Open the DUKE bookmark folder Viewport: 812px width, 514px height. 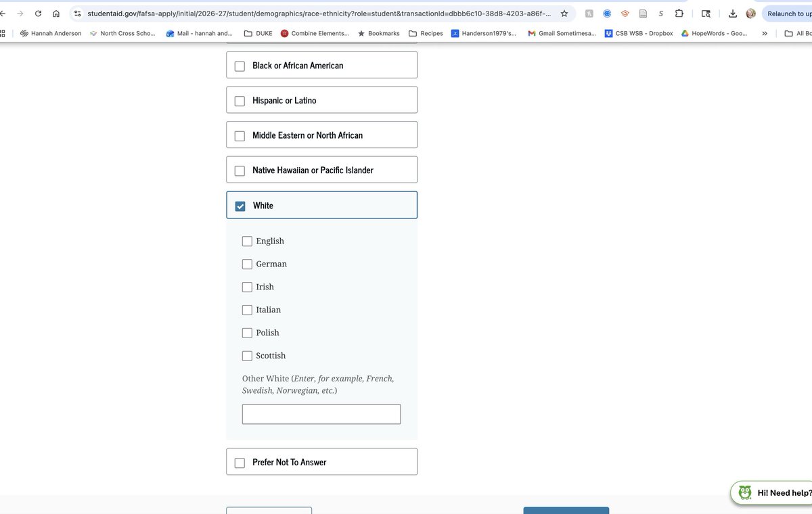point(258,33)
